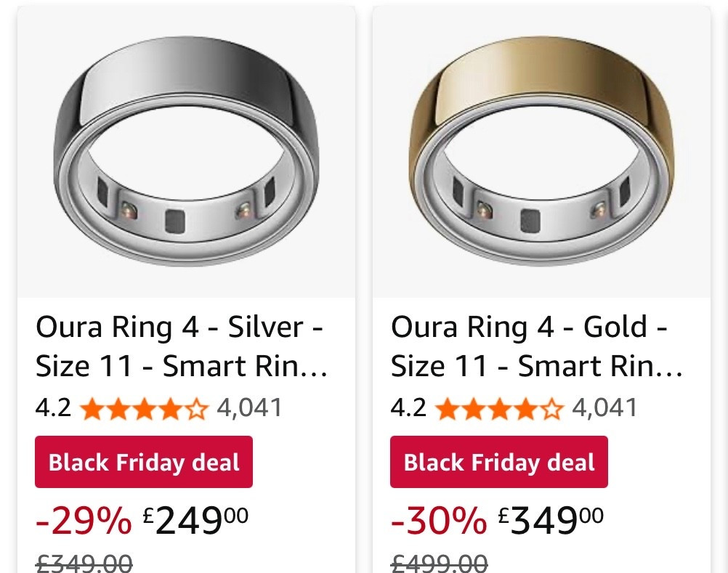This screenshot has height=573, width=728.
Task: Click the second star under Silver ring
Action: (118, 408)
